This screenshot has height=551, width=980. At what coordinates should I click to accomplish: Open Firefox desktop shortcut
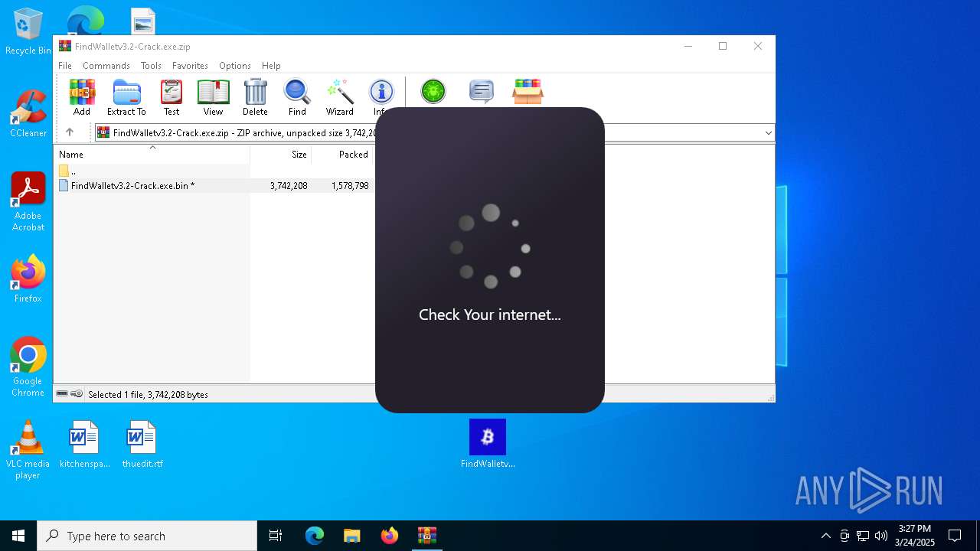(x=28, y=279)
